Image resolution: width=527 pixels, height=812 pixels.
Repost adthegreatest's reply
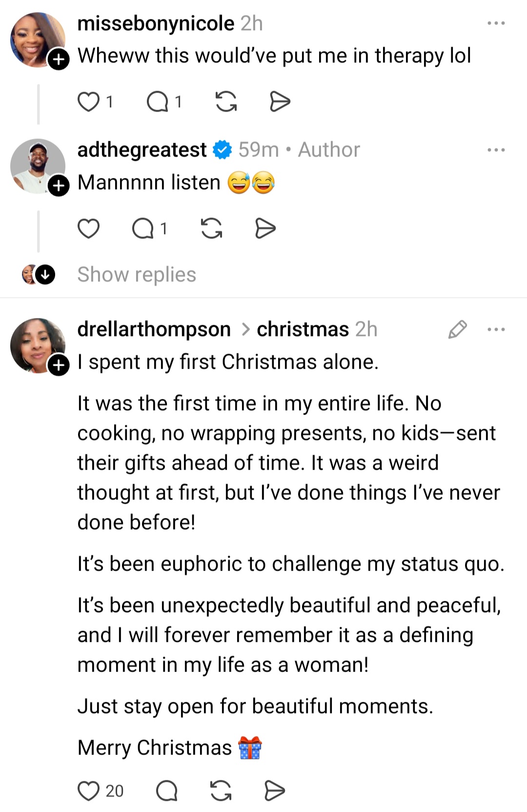211,229
